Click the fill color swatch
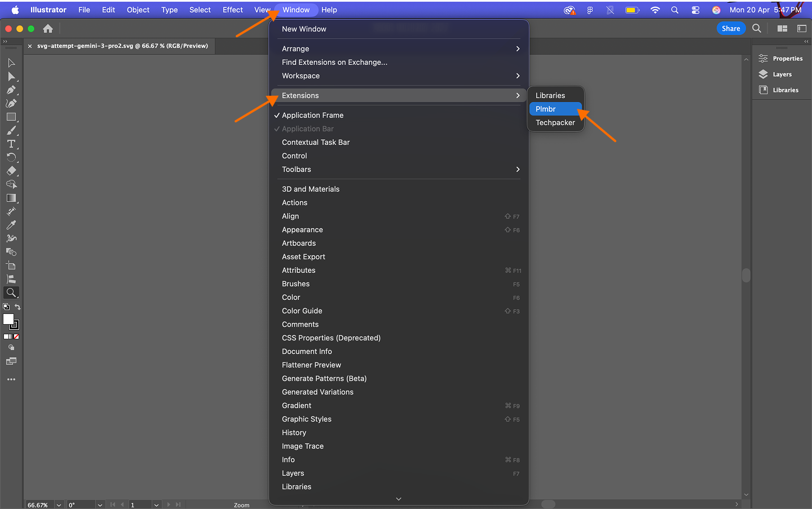The height and width of the screenshot is (509, 812). coord(9,320)
